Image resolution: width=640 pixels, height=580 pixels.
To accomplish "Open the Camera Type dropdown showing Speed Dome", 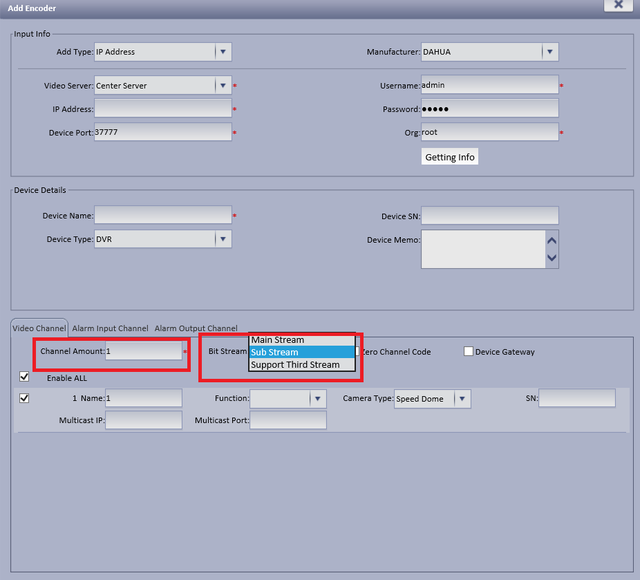I will [x=433, y=399].
